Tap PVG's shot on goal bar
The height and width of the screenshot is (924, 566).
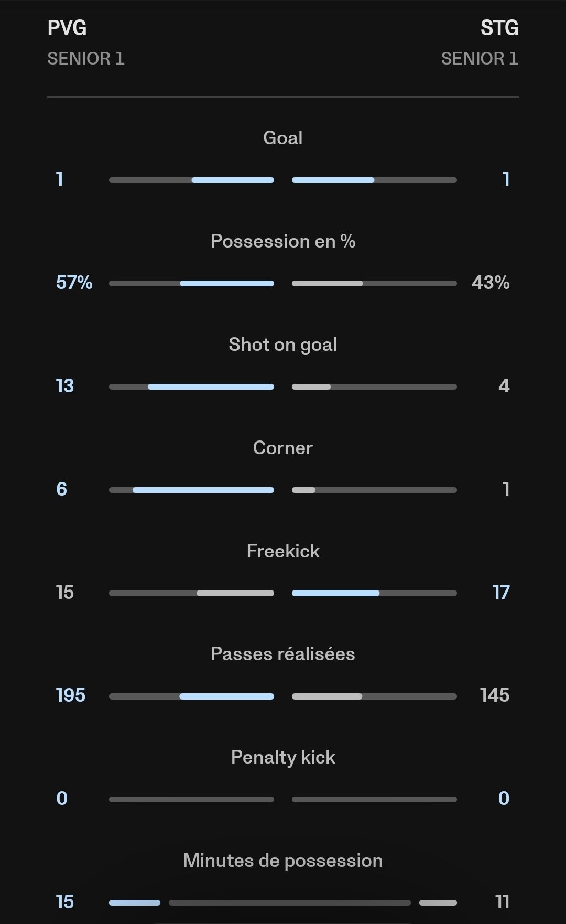192,387
